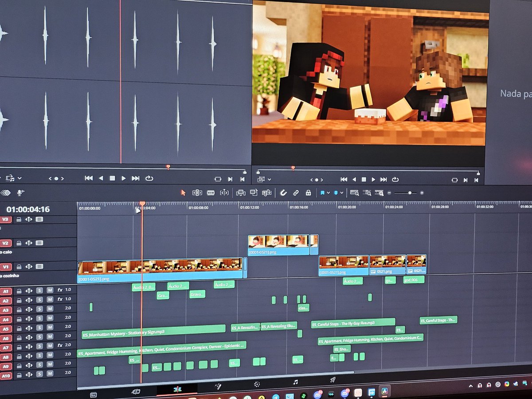Viewport: 532px width, 399px height.
Task: Click the microphone voiceover icon
Action: pos(20,192)
